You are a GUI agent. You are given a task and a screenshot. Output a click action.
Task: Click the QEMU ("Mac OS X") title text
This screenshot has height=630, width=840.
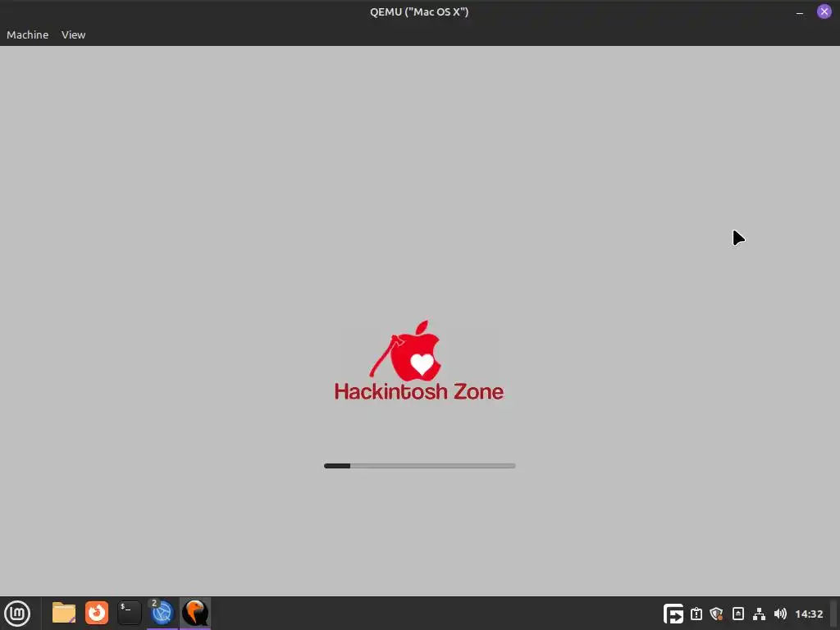419,11
